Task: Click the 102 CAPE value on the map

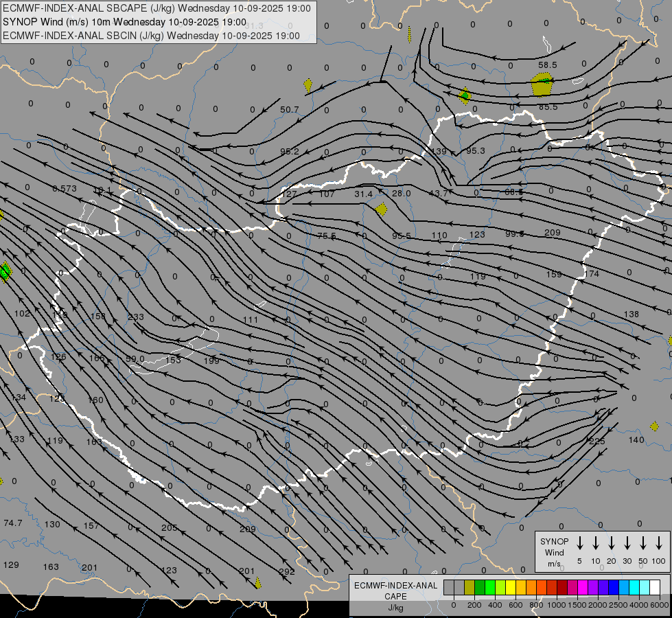Action: pyautogui.click(x=22, y=314)
